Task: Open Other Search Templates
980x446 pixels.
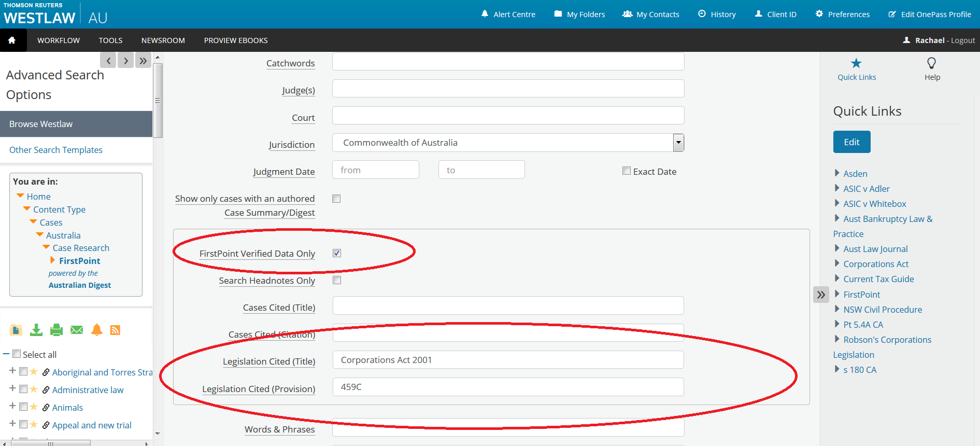Action: [56, 150]
